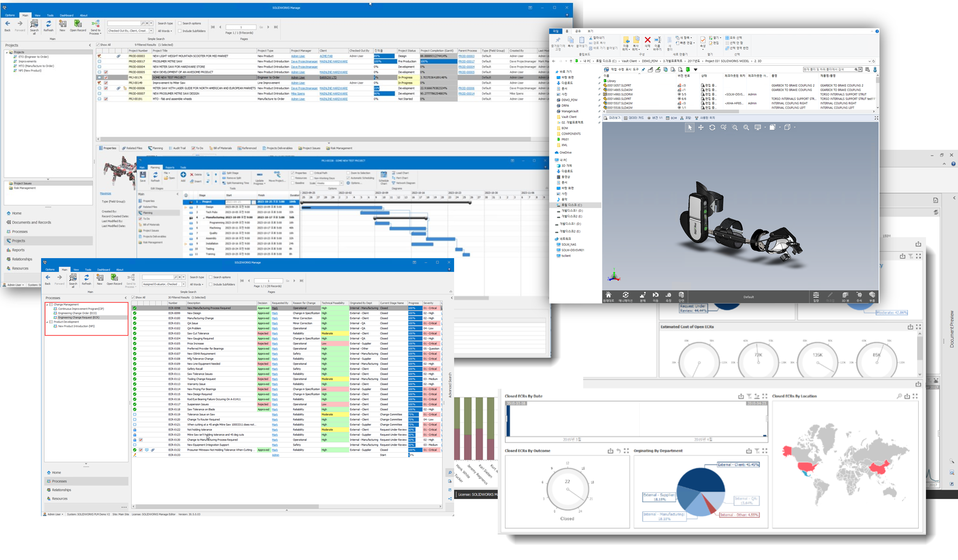The height and width of the screenshot is (560, 958).
Task: Open ACME FAB client link
Action: pyautogui.click(x=326, y=56)
